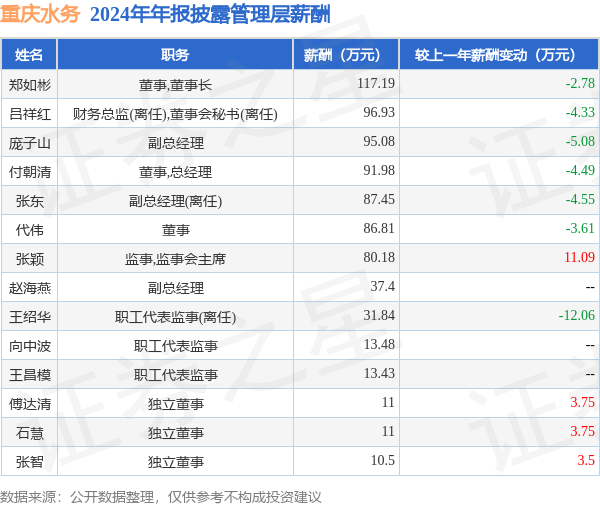Click the change value -5.08
The image size is (600, 506).
tap(580, 141)
